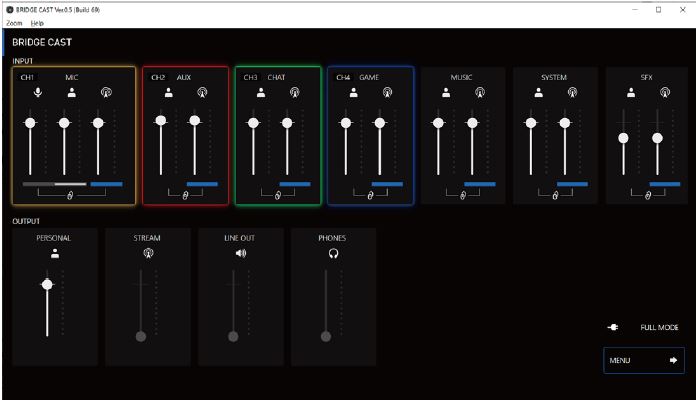698x401 pixels.
Task: Toggle the SFX fader link icon
Action: [x=648, y=195]
